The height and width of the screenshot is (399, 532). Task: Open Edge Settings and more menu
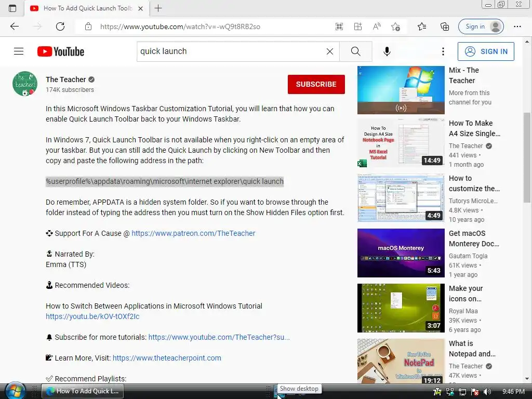tap(517, 26)
